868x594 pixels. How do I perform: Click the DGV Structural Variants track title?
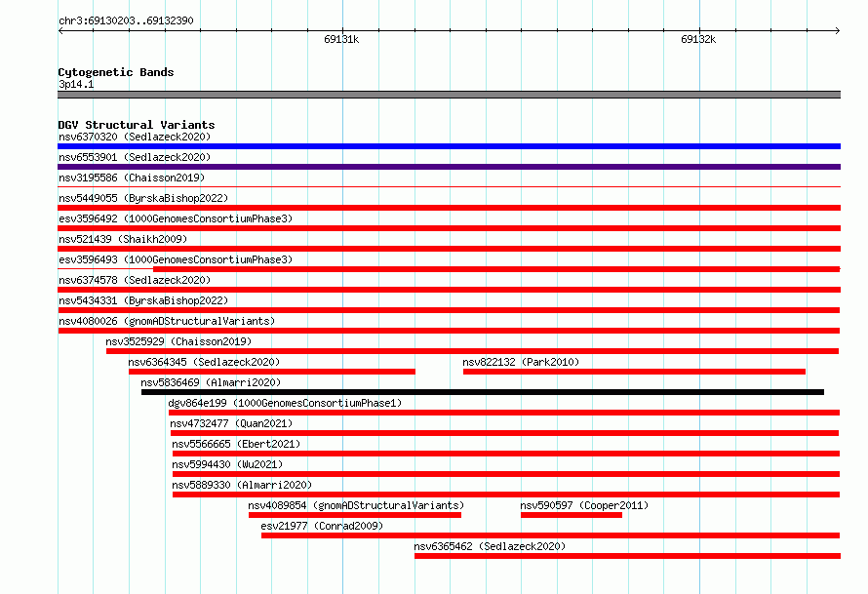[137, 125]
